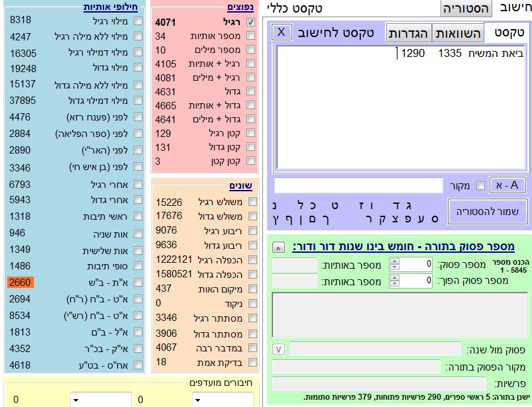The width and height of the screenshot is (532, 407).
Task: Click the highlighted orange 2660 value
Action: click(21, 283)
